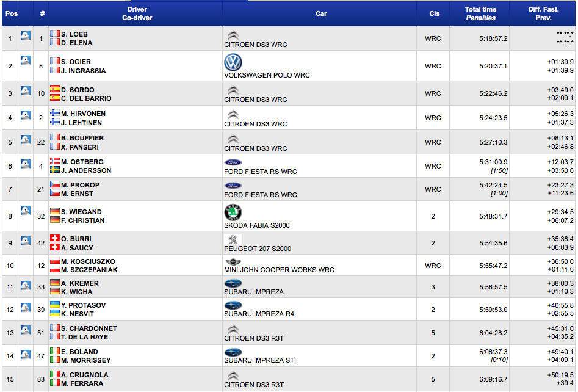Viewport: 578px width, 392px height.
Task: Click the Polish flag next to M. Kosciuszko
Action: [55, 261]
